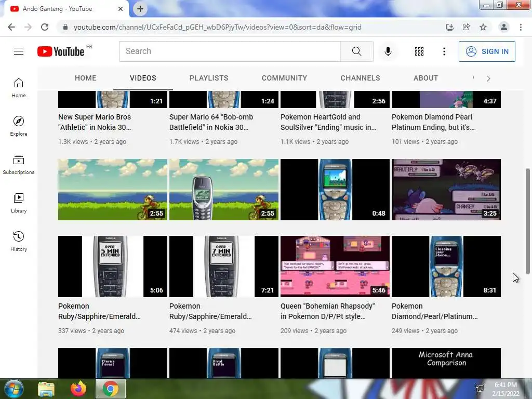
Task: Start voice search with microphone
Action: pos(388,51)
